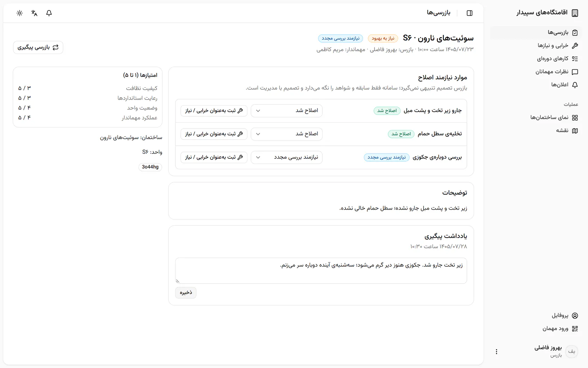Open status dropdown for بررسی دوباره‌ی جکوزی row
Screen dimensions: 588x368
point(287,157)
